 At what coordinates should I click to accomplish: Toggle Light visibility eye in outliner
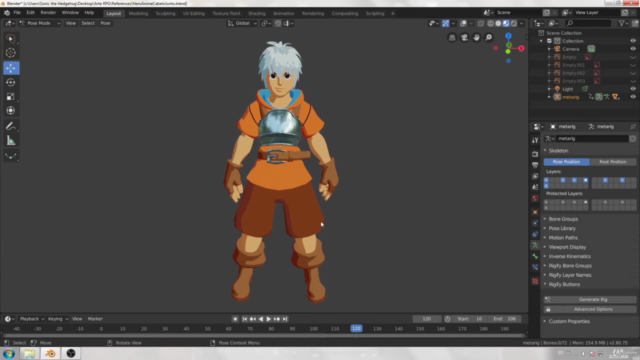pyautogui.click(x=633, y=89)
